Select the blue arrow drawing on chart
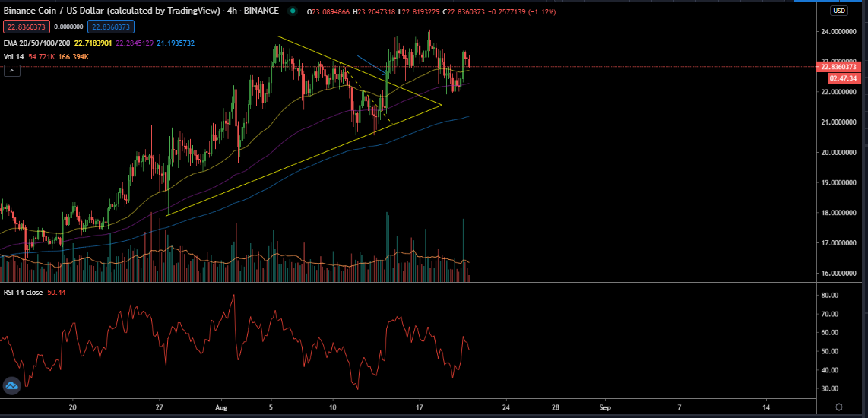This screenshot has width=868, height=418. click(x=372, y=65)
